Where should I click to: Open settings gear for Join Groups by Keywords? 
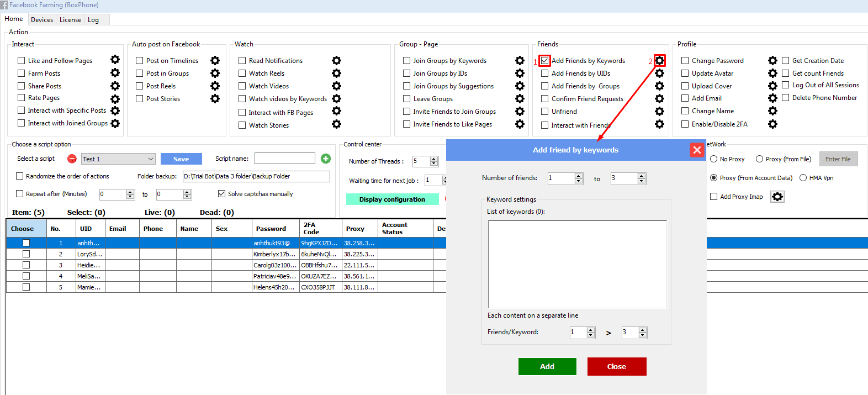(x=520, y=60)
